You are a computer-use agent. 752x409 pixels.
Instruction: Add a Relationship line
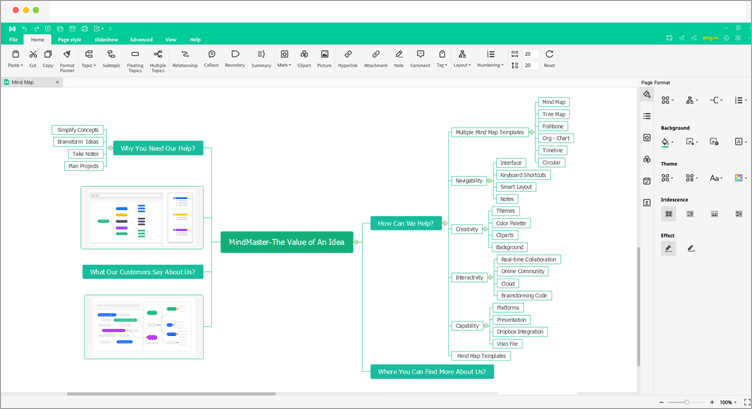tap(185, 58)
